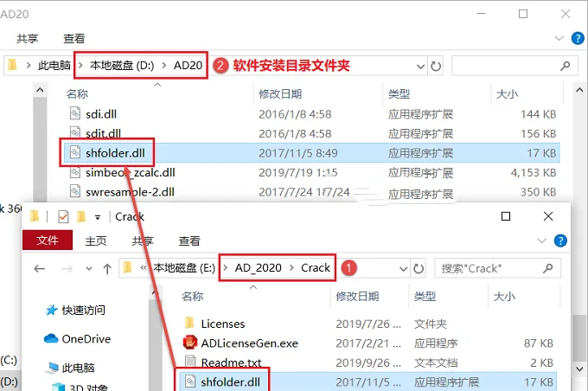Click the AD20 breadcrumb segment
Screen dimensions: 588x391
click(x=188, y=65)
